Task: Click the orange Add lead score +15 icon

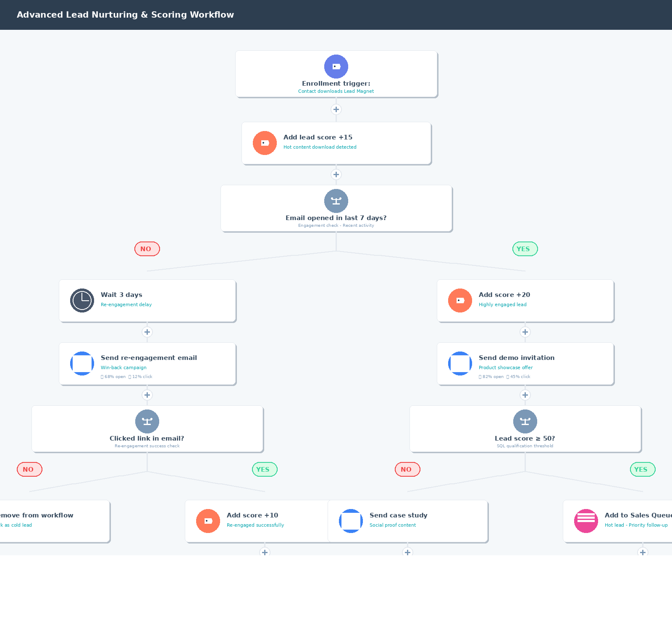Action: click(x=265, y=143)
